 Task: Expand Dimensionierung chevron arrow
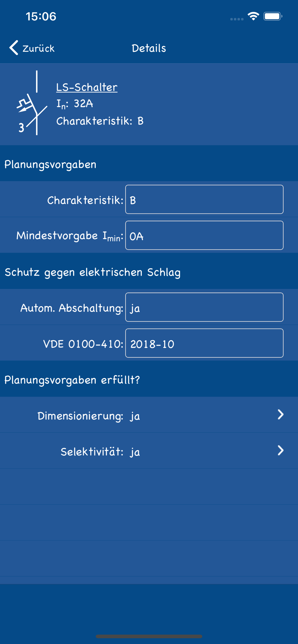[281, 415]
